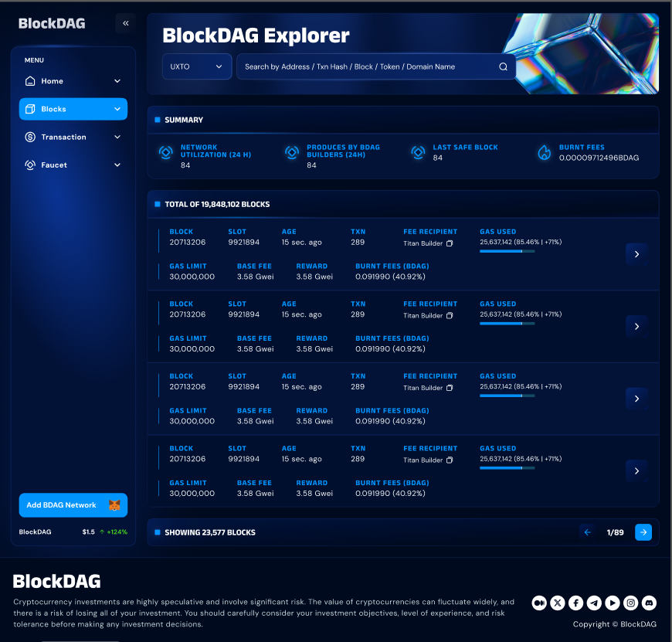The width and height of the screenshot is (672, 642).
Task: Open the Instagram social link
Action: coord(631,603)
